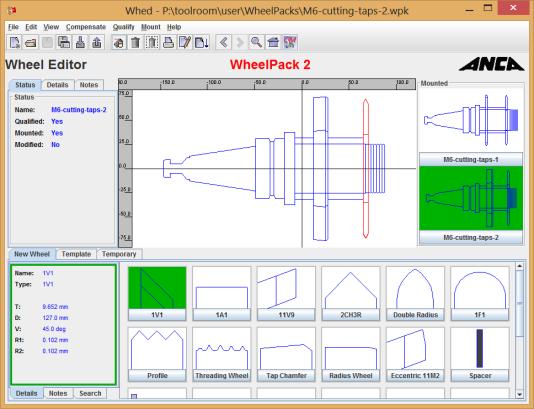Viewport: 534px width, 409px height.
Task: Click the printer toolbar icon
Action: click(168, 43)
